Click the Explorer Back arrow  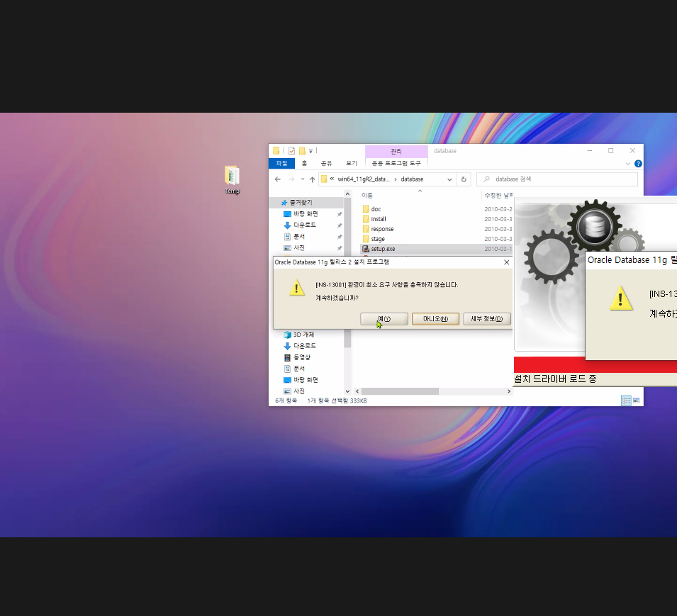(278, 179)
